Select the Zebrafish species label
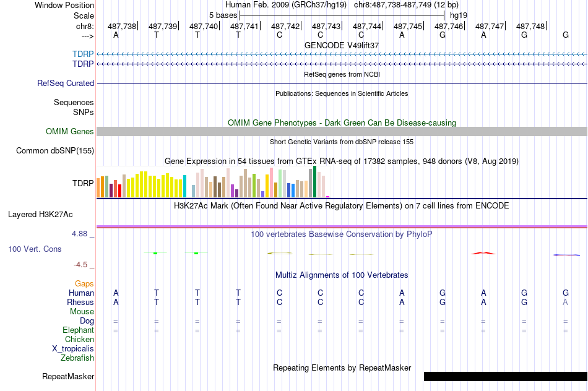 click(77, 358)
